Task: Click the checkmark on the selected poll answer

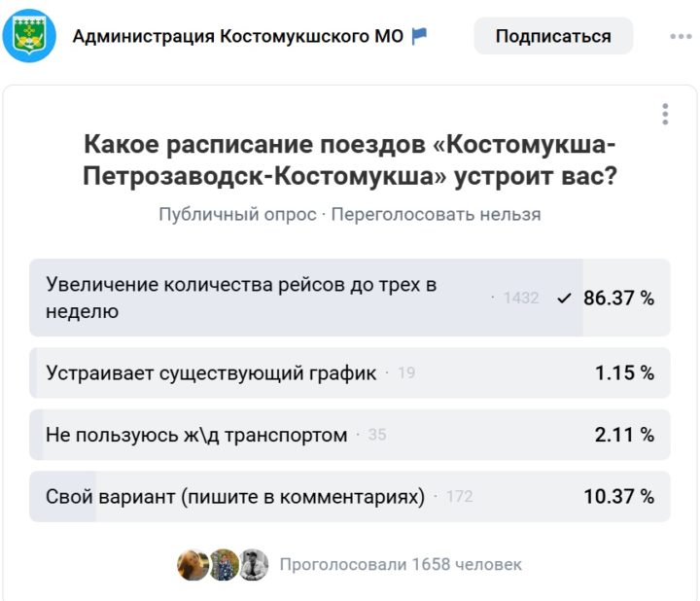Action: point(565,299)
